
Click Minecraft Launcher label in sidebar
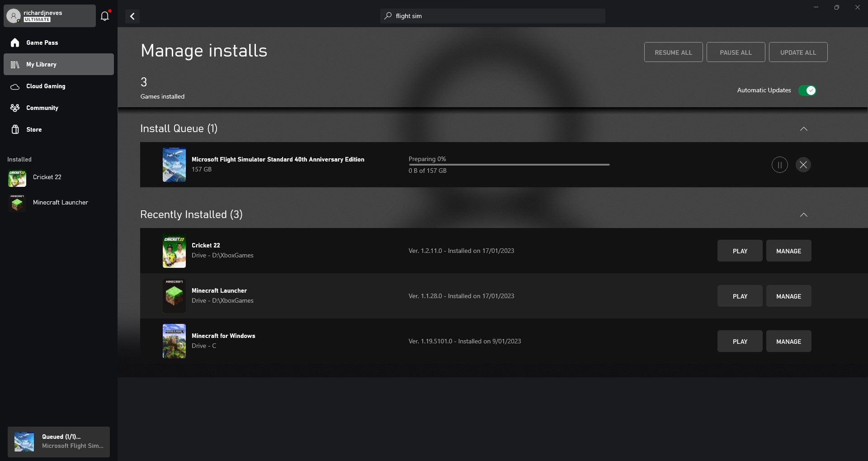(x=60, y=202)
